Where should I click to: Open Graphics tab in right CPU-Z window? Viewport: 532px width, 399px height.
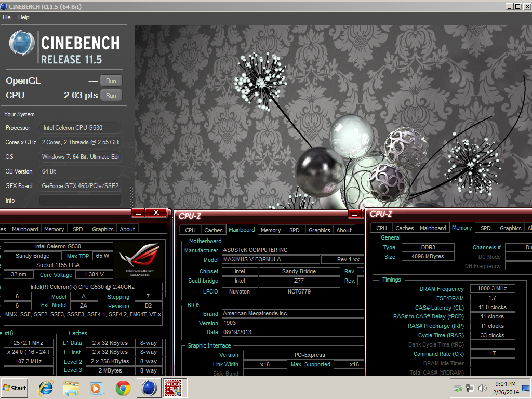click(x=510, y=228)
